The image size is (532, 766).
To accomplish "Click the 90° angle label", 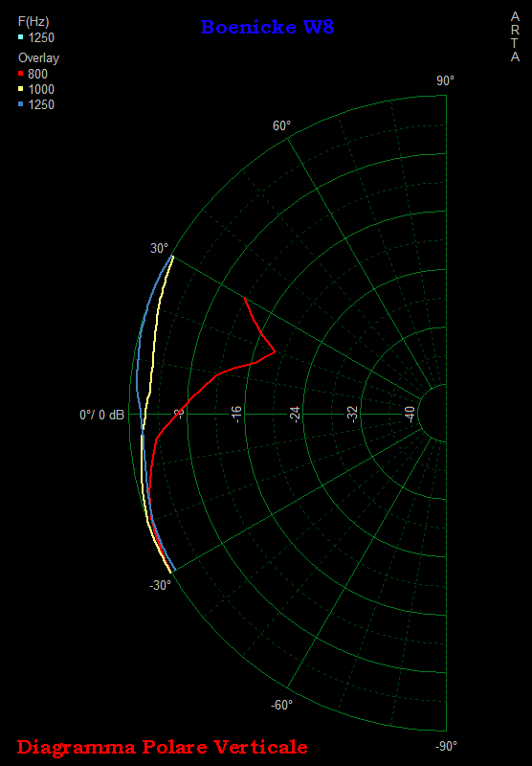I will point(445,80).
